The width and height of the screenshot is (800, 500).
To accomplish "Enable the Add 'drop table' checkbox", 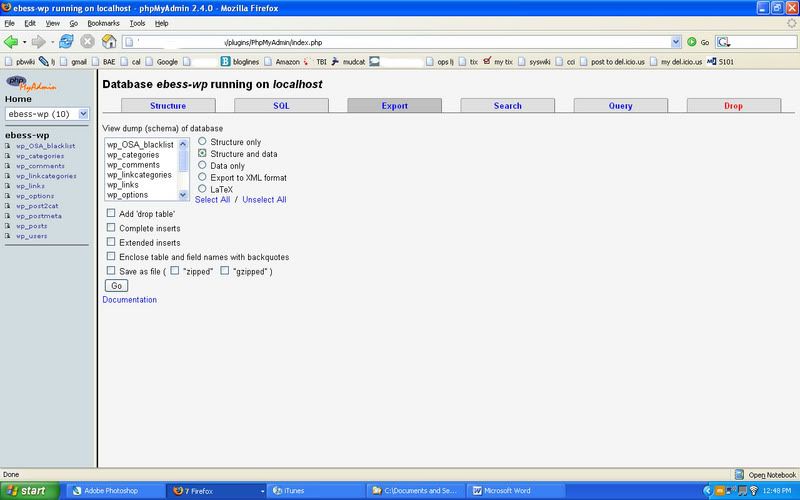I will [x=111, y=214].
